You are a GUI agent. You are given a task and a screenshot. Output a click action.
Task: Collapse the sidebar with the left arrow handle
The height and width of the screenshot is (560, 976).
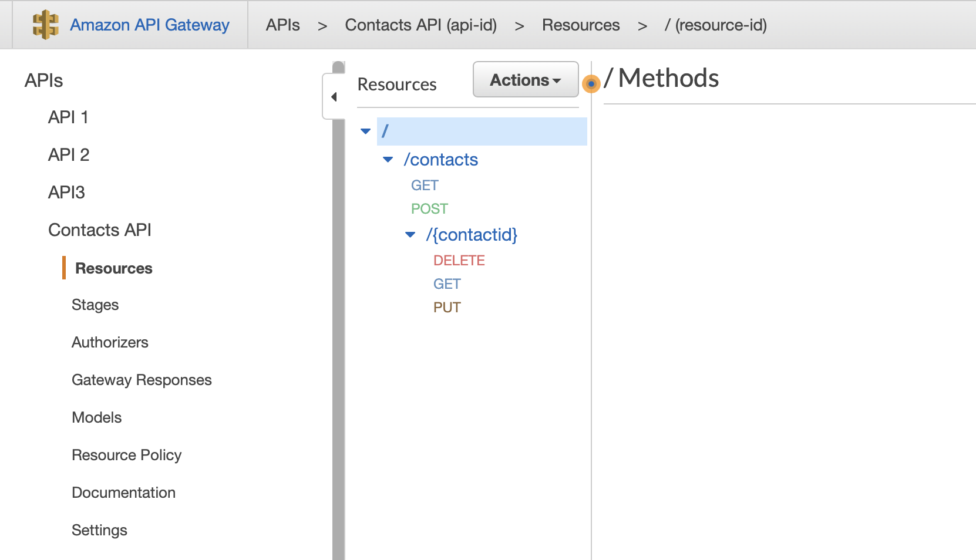(334, 97)
